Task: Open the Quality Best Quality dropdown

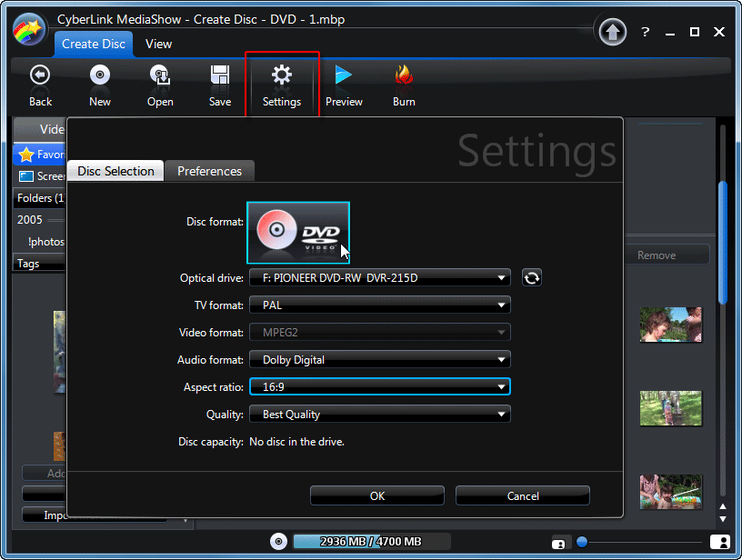Action: point(379,415)
